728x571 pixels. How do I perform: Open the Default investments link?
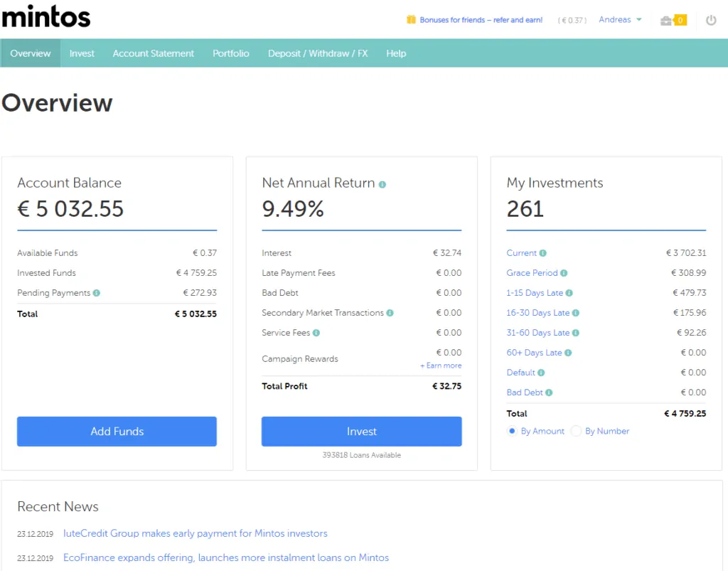[521, 373]
